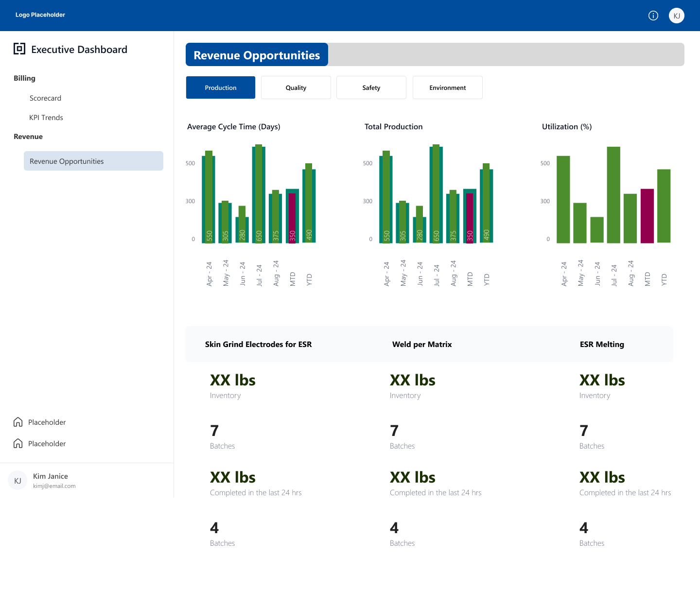This screenshot has width=700, height=590.
Task: Open the KJ avatar in the top bar
Action: coord(677,16)
